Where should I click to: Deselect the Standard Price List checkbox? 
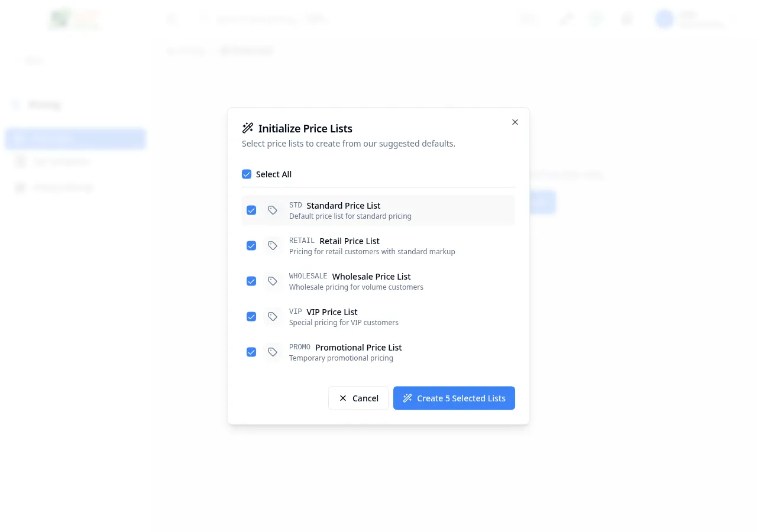pos(251,210)
